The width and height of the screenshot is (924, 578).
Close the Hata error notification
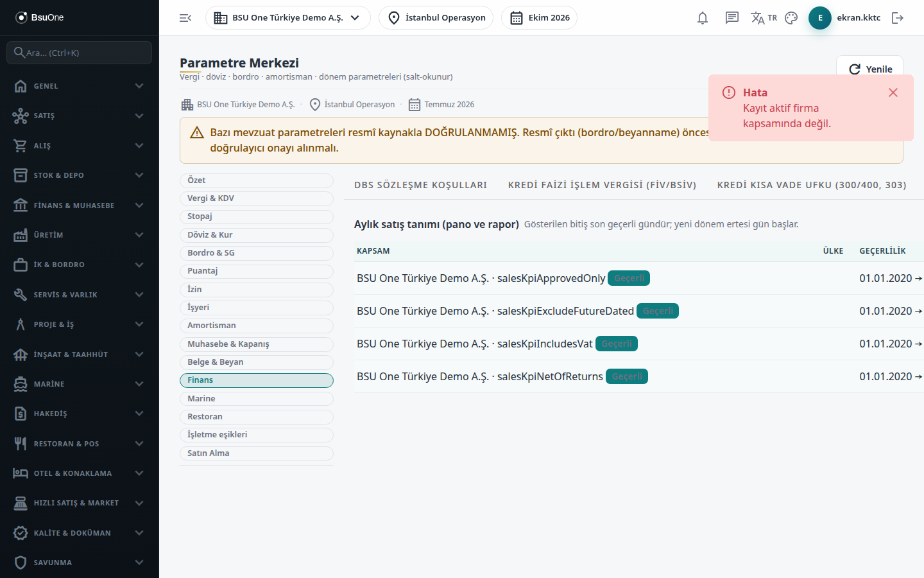click(x=893, y=92)
